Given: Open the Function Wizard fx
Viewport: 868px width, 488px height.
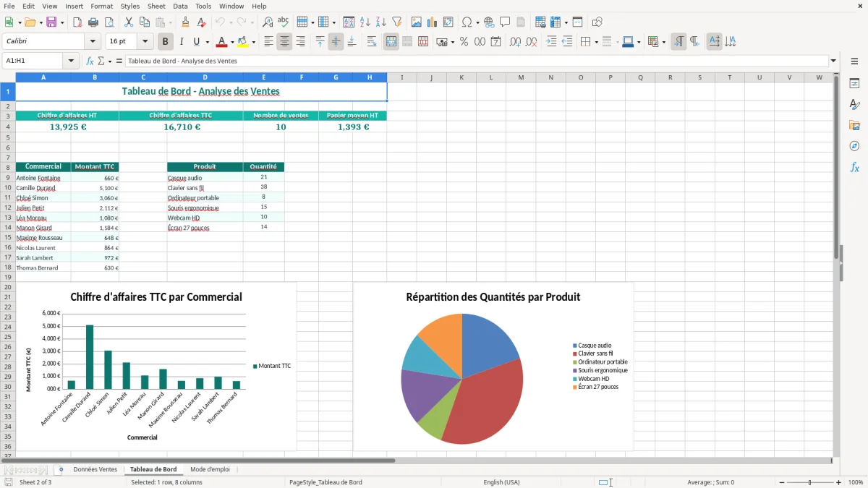Looking at the screenshot, I should click(90, 61).
